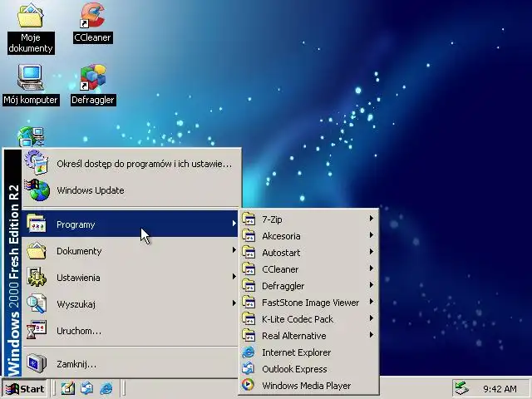Click the FastStone Image Viewer label
Viewport: 532px width, 399px height.
pos(310,303)
